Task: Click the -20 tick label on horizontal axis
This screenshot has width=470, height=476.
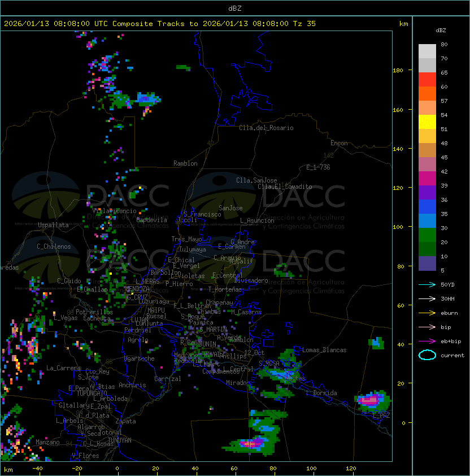Action: (77, 469)
